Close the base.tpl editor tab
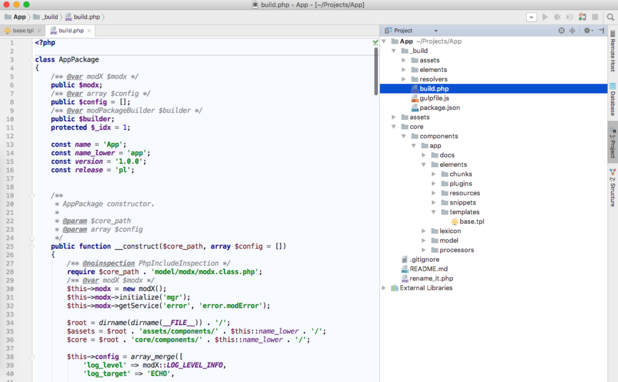618x382 pixels. [x=39, y=31]
